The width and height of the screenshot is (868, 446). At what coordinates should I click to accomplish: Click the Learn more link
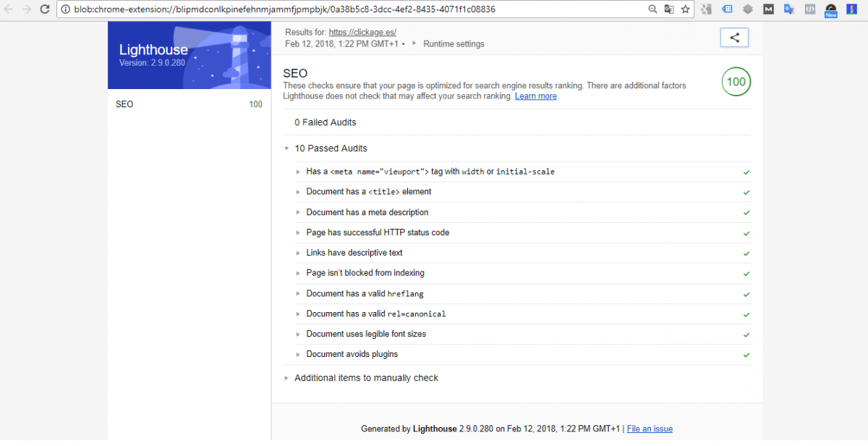pyautogui.click(x=535, y=96)
